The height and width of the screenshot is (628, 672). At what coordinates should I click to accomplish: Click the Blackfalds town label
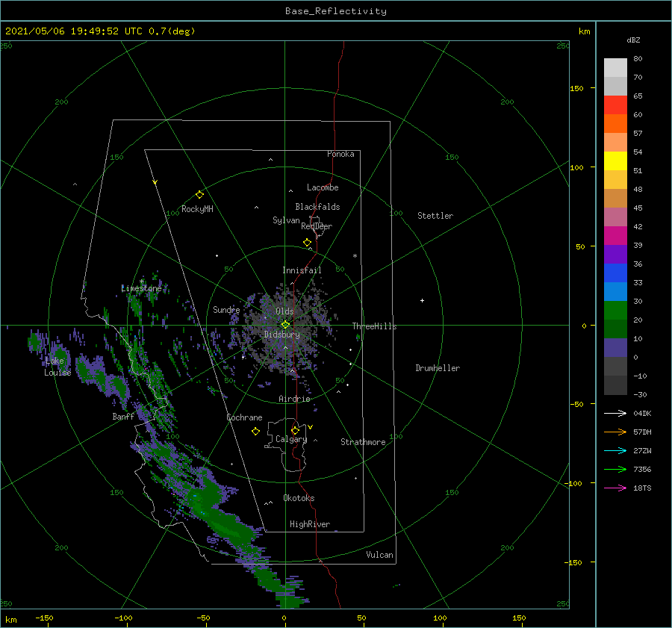[317, 207]
